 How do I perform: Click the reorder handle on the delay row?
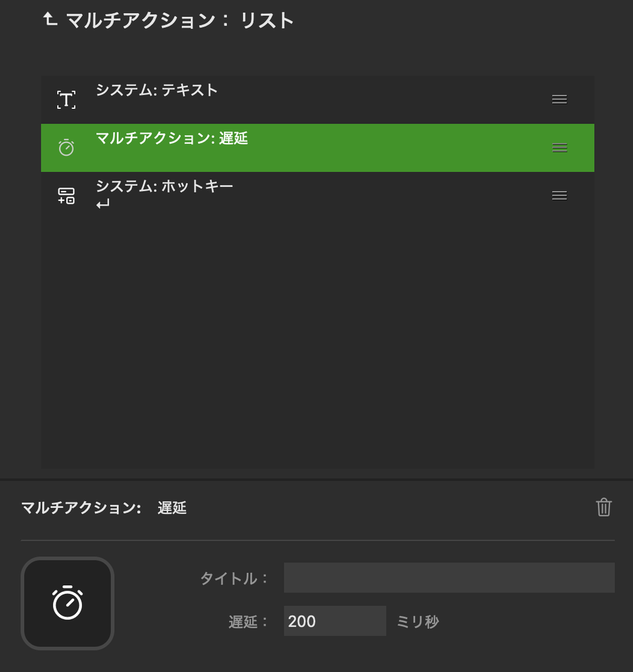[559, 148]
